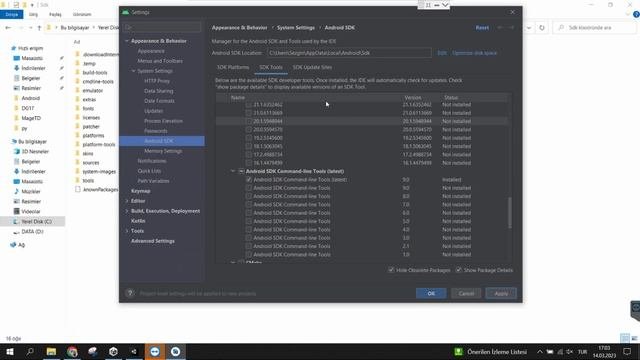The image size is (640, 360).
Task: Toggle Show Package Details checkbox
Action: click(458, 270)
